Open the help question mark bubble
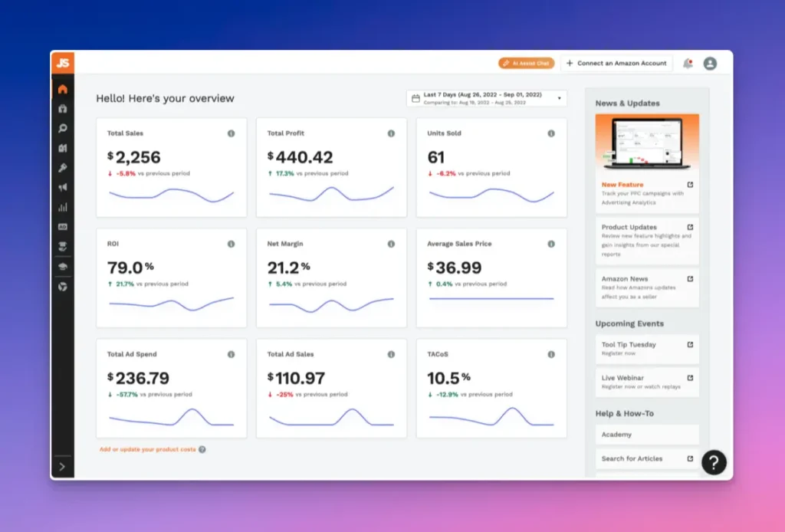This screenshot has height=532, width=785. 714,462
